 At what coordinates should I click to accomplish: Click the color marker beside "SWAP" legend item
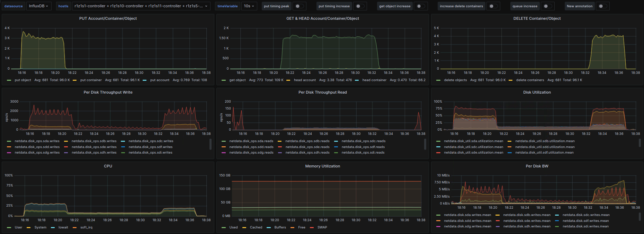coord(312,228)
